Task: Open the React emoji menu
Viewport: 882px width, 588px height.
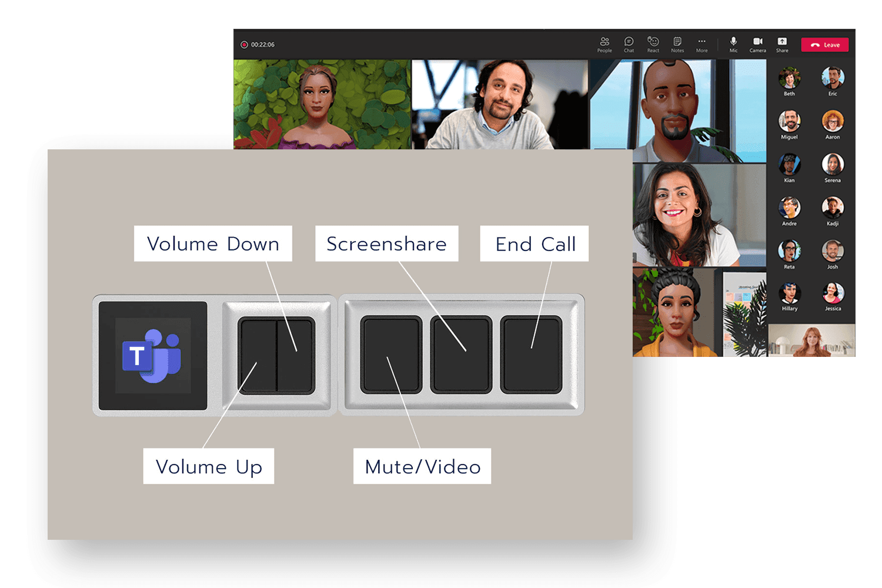Action: [653, 45]
